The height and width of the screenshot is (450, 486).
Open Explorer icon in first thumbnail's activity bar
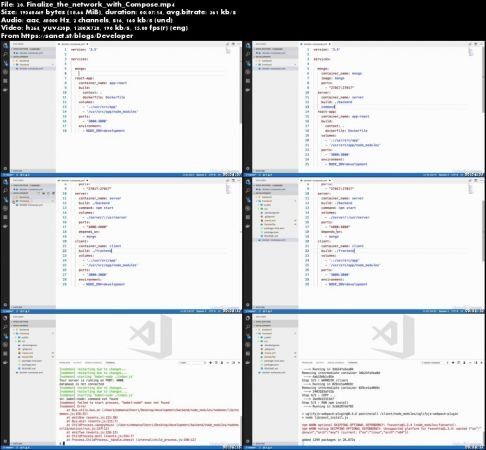5,46
